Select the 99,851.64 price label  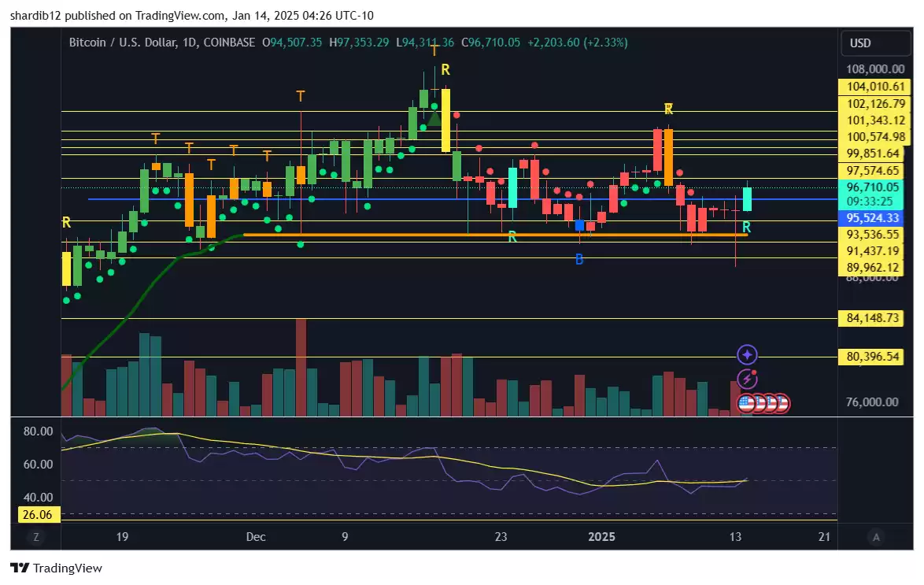click(872, 154)
